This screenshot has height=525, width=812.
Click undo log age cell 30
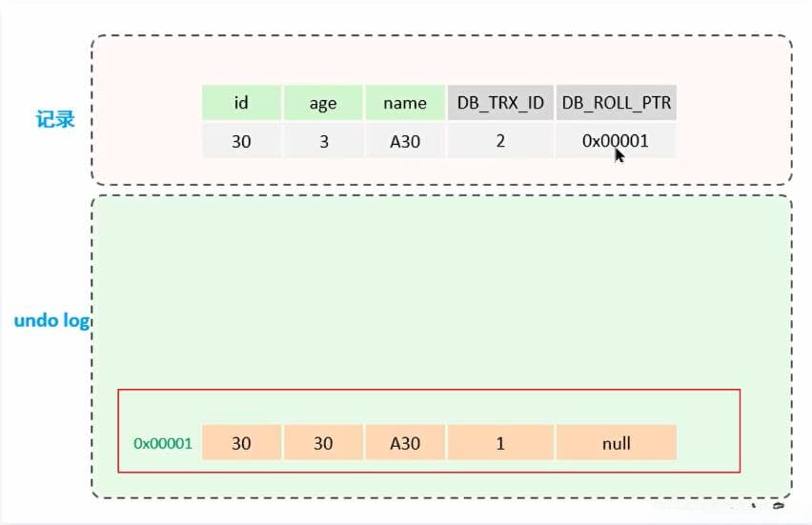tap(323, 443)
